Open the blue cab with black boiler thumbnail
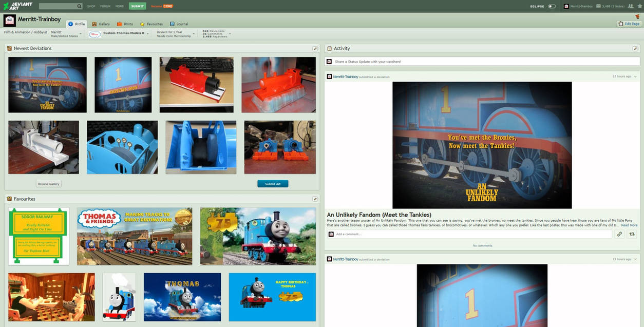This screenshot has height=327, width=644. (x=201, y=147)
